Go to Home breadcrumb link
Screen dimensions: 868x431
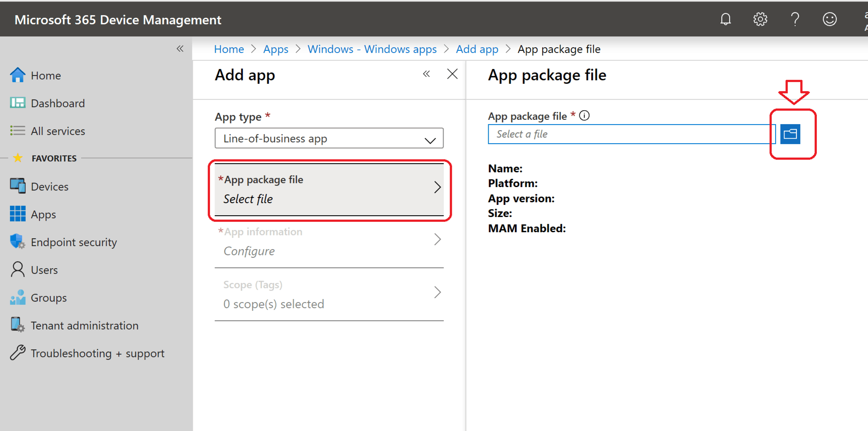(229, 49)
